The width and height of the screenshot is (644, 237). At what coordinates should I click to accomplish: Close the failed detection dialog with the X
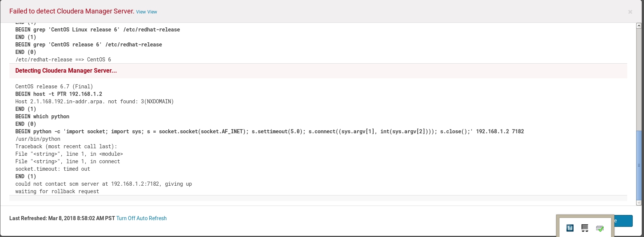tap(630, 12)
